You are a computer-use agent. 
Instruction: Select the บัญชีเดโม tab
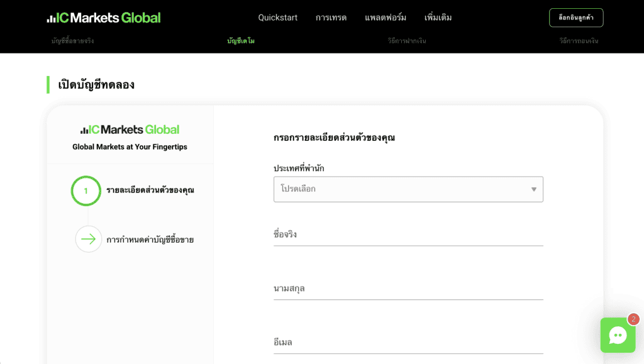pos(241,41)
